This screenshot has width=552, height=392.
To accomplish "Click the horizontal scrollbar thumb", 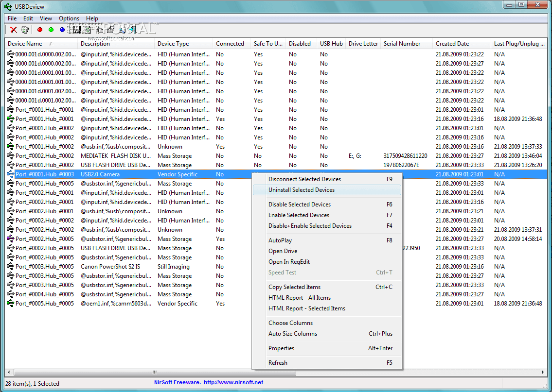I will pyautogui.click(x=154, y=372).
